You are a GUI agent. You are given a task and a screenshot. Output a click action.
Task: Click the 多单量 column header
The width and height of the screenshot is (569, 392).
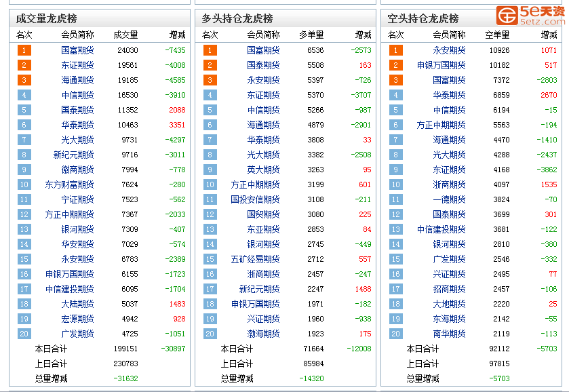click(x=311, y=35)
